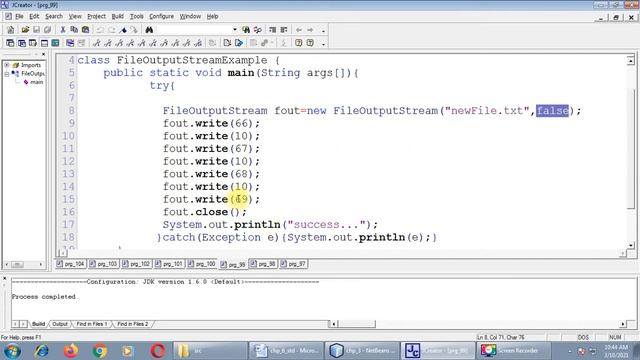Open Opera from the taskbar
This screenshot has height=360, width=640.
(157, 351)
